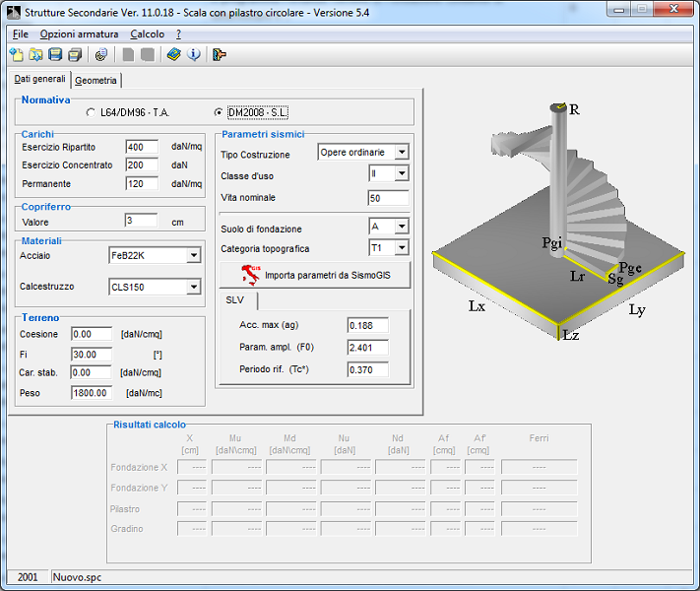Image resolution: width=700 pixels, height=591 pixels.
Task: Click the Permanente load input field
Action: (142, 183)
